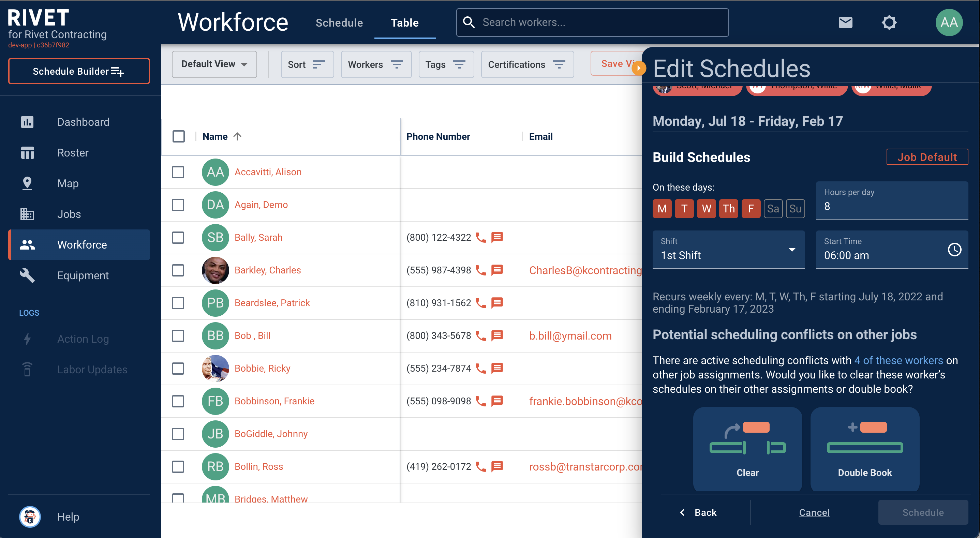Image resolution: width=980 pixels, height=538 pixels.
Task: Check the Again, Demo row checkbox
Action: pos(178,205)
